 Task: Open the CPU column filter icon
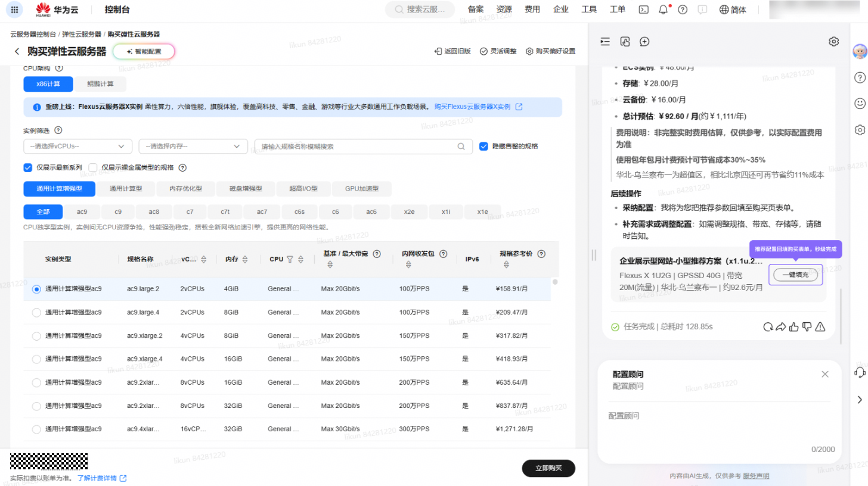[x=290, y=260]
